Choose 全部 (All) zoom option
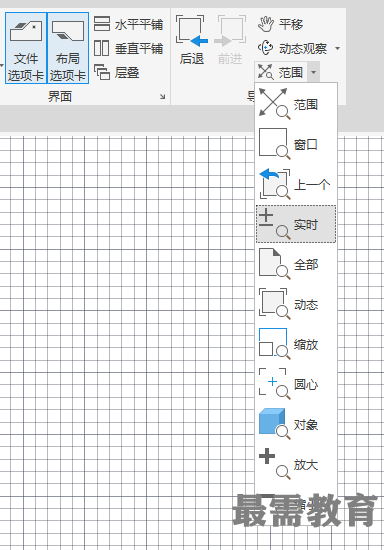 click(x=296, y=264)
